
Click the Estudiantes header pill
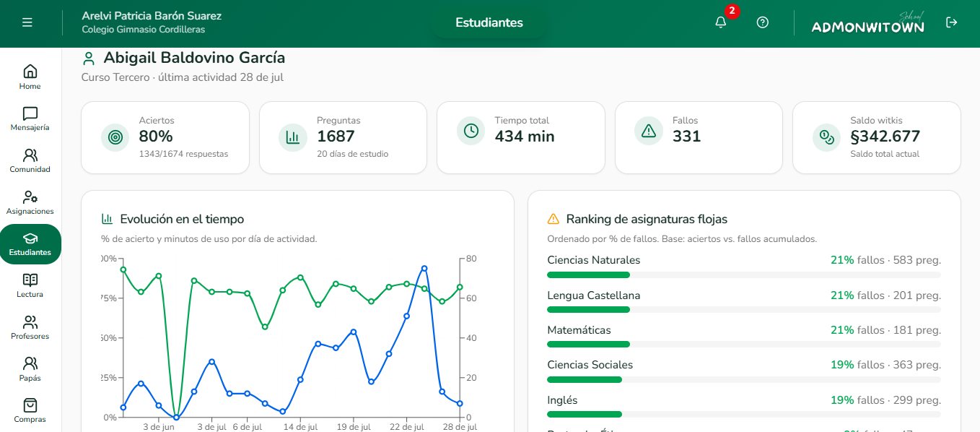click(x=489, y=22)
